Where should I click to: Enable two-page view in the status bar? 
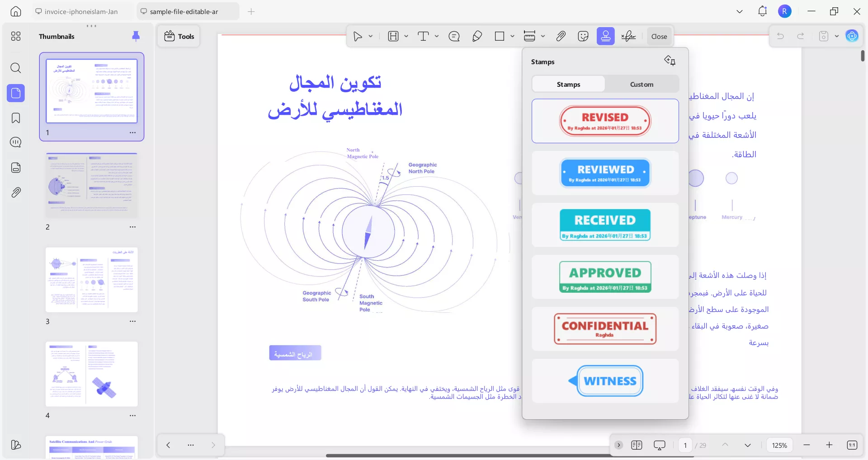[x=637, y=445]
